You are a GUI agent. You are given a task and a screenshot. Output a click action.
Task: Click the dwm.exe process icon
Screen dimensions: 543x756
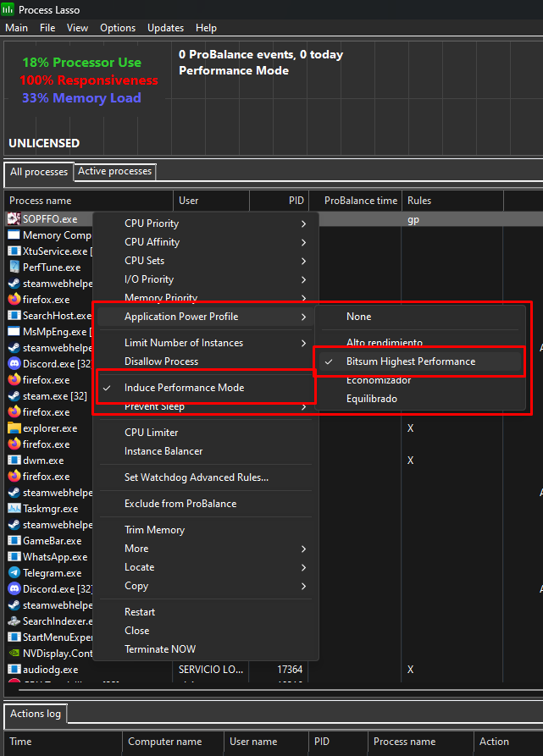click(14, 461)
